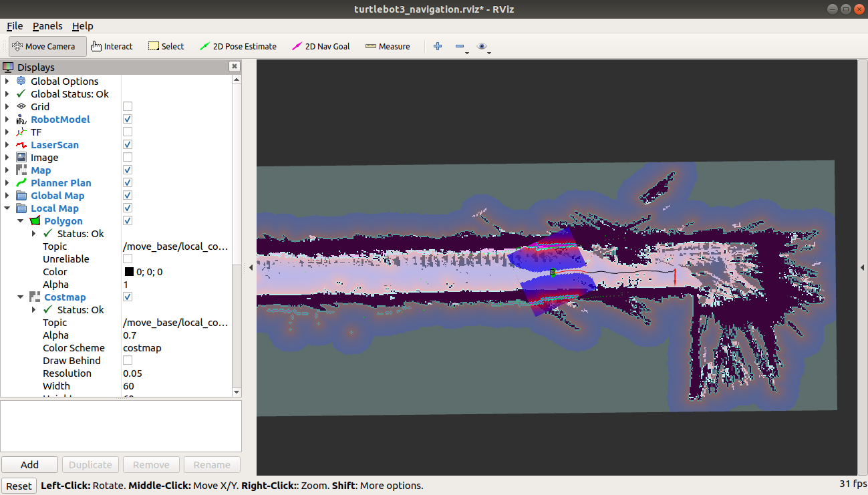The width and height of the screenshot is (868, 495).
Task: Expand the LaserScan display properties
Action: [7, 144]
